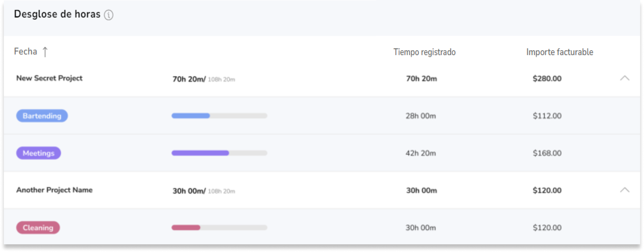644x252 pixels.
Task: Select the Bartending tag
Action: 42,116
